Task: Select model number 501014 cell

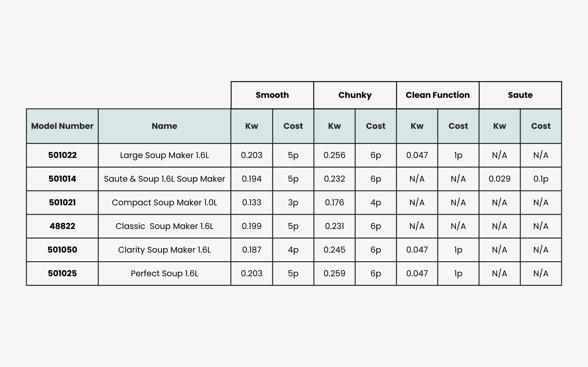Action: pos(62,179)
